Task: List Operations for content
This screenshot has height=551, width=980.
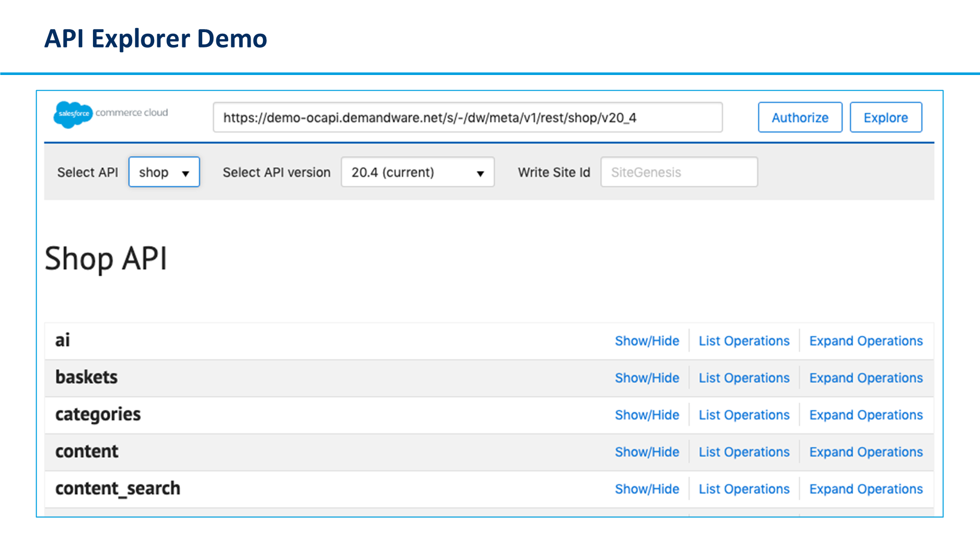Action: (744, 452)
